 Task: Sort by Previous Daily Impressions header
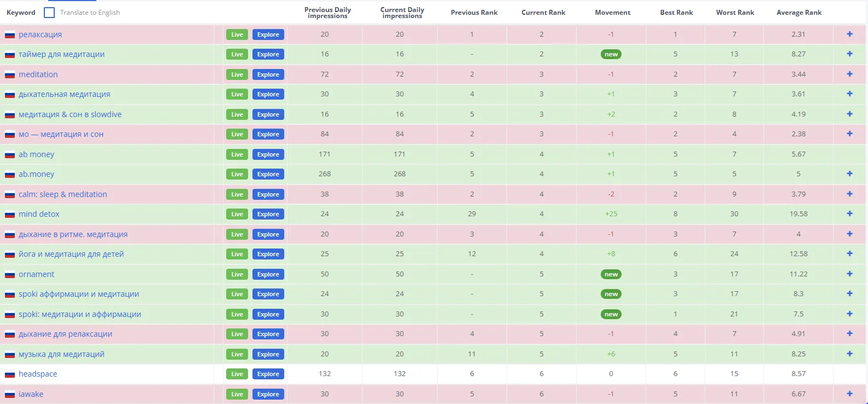click(x=327, y=13)
